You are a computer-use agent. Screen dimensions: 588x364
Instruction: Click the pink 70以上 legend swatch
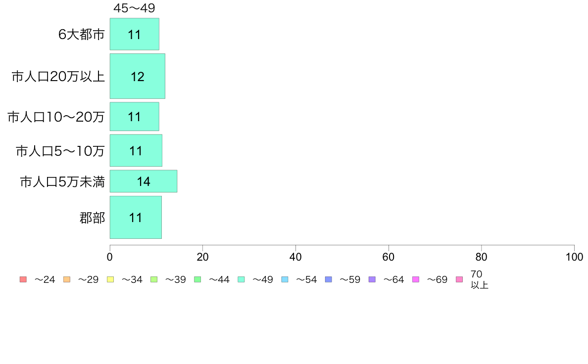[459, 279]
